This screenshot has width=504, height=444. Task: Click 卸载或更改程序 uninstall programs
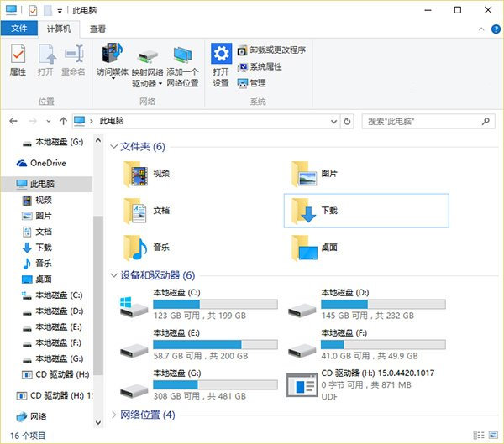tap(271, 50)
